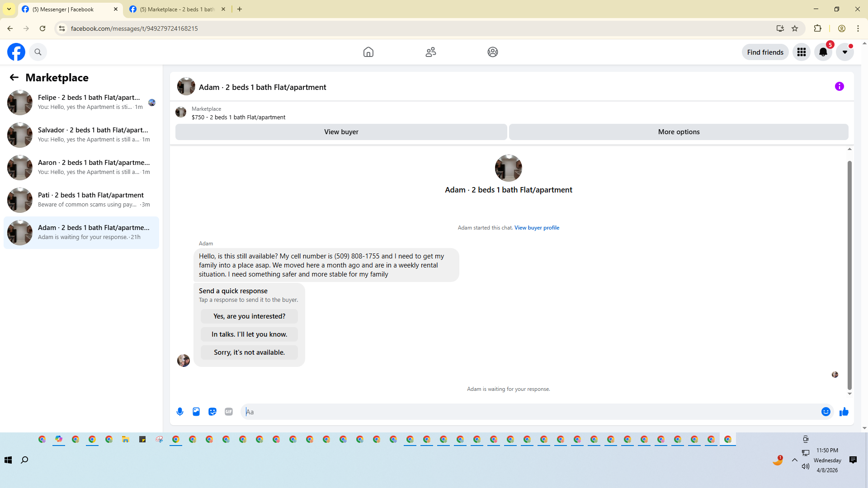This screenshot has width=868, height=488.
Task: Attach a photo using the image icon
Action: point(196,412)
